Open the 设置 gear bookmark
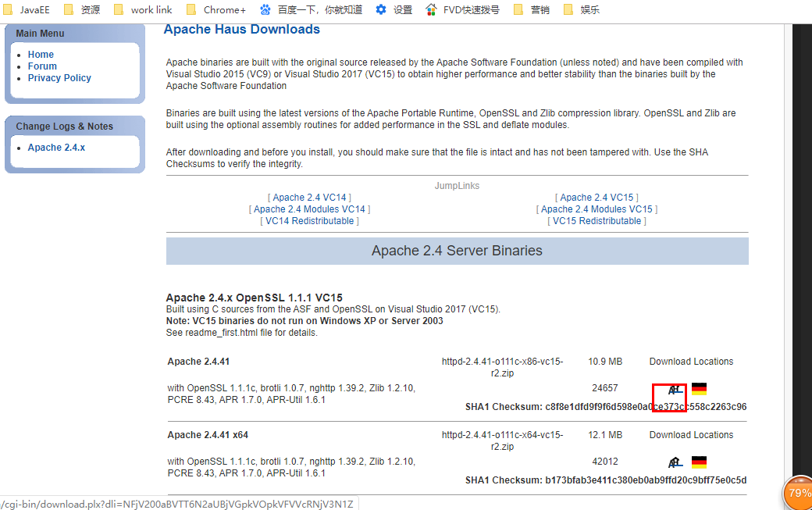 tap(394, 10)
